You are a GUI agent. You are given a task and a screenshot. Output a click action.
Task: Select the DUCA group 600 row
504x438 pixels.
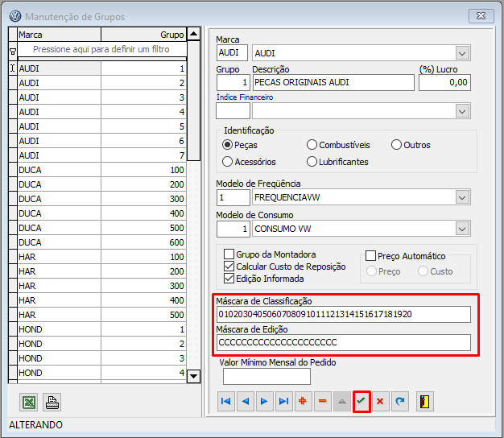pos(102,242)
